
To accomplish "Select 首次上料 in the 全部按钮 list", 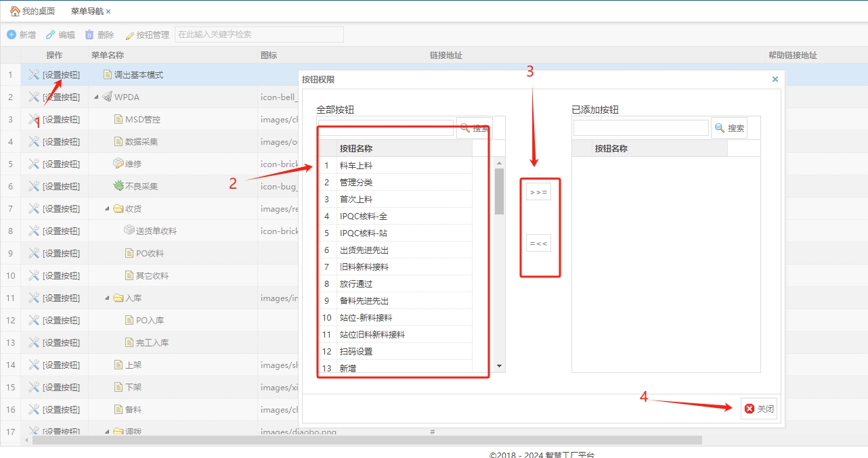I will coord(356,200).
